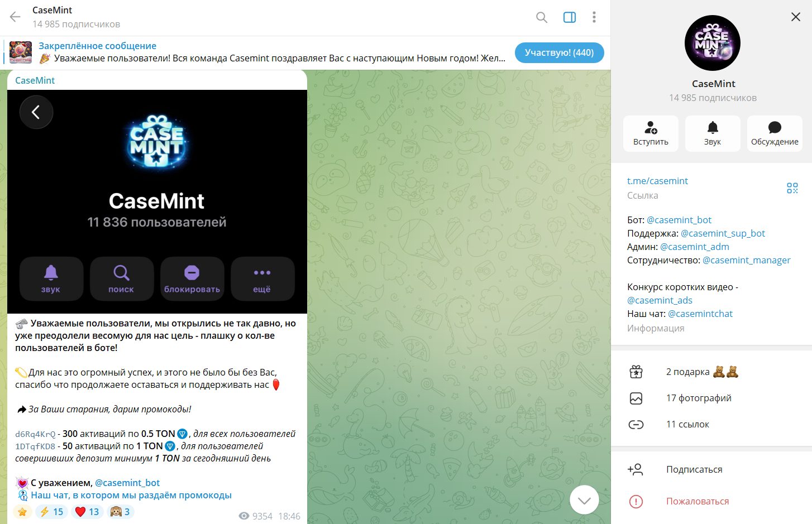
Task: Click the CaseMint name in the info panel
Action: pos(713,84)
